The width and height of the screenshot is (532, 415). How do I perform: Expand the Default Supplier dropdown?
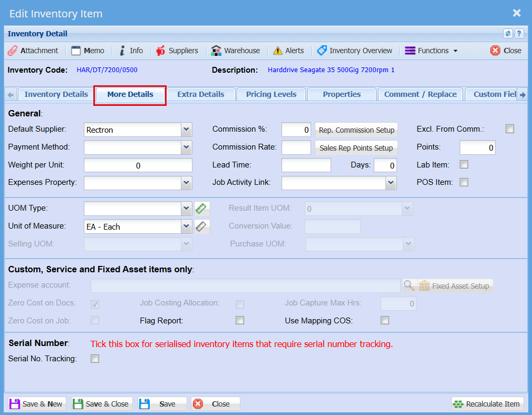186,130
